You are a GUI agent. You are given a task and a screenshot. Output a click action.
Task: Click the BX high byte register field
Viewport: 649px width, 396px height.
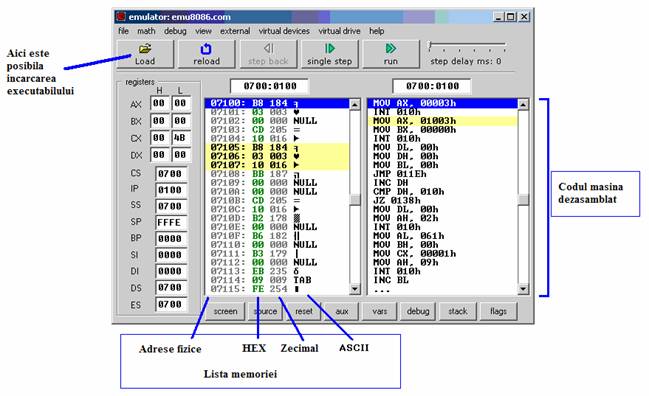[x=159, y=121]
